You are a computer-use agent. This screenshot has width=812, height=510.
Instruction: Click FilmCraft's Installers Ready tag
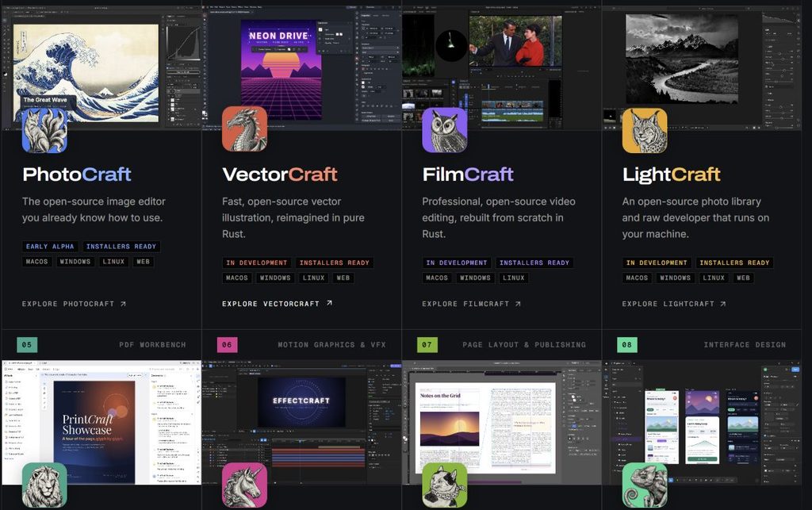534,263
